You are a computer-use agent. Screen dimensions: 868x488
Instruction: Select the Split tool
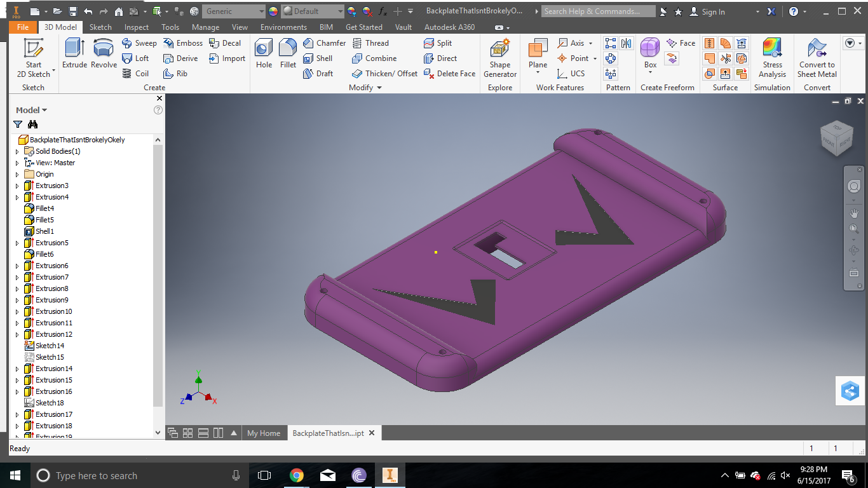[438, 43]
